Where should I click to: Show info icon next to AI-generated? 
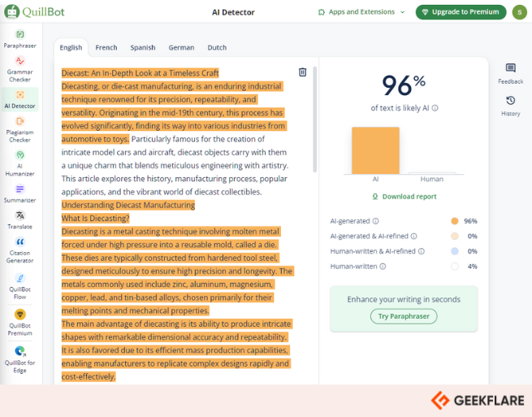[x=375, y=221]
